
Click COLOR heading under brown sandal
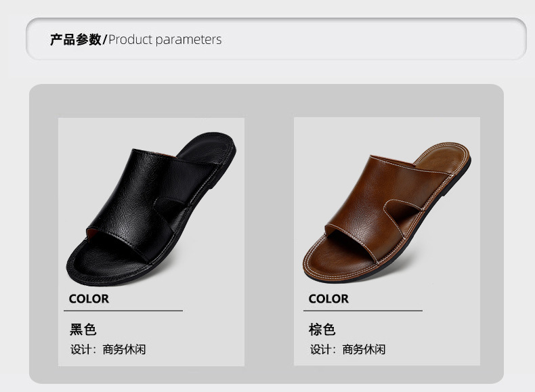pos(328,299)
